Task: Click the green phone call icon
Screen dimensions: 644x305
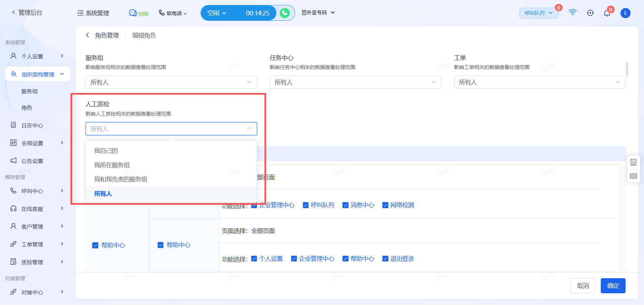Action: tap(285, 13)
